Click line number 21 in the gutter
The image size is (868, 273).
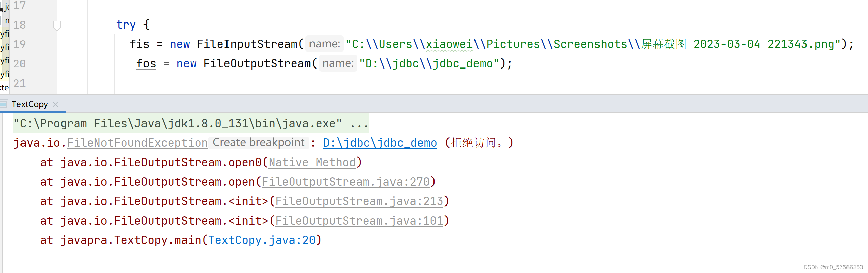pos(19,83)
